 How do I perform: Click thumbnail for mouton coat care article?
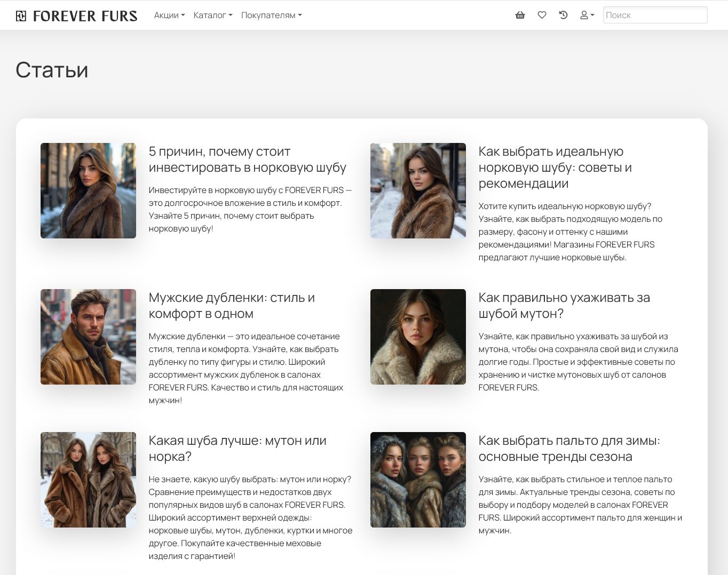[418, 337]
